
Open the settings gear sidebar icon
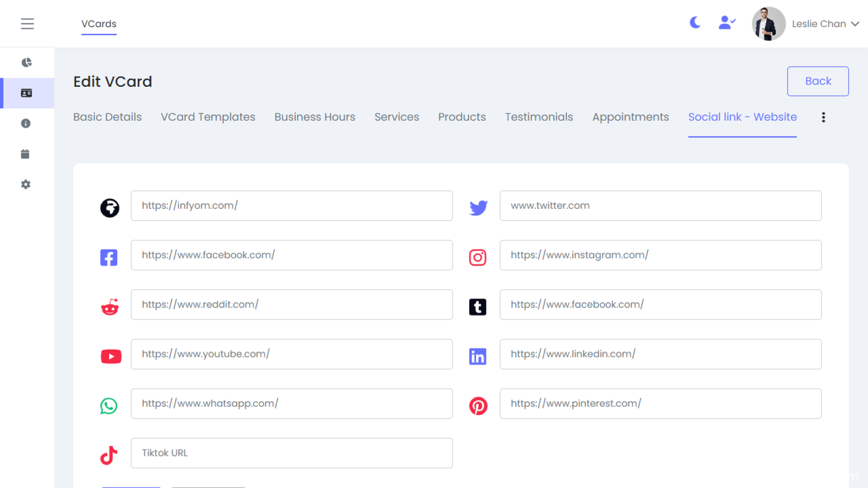[25, 184]
